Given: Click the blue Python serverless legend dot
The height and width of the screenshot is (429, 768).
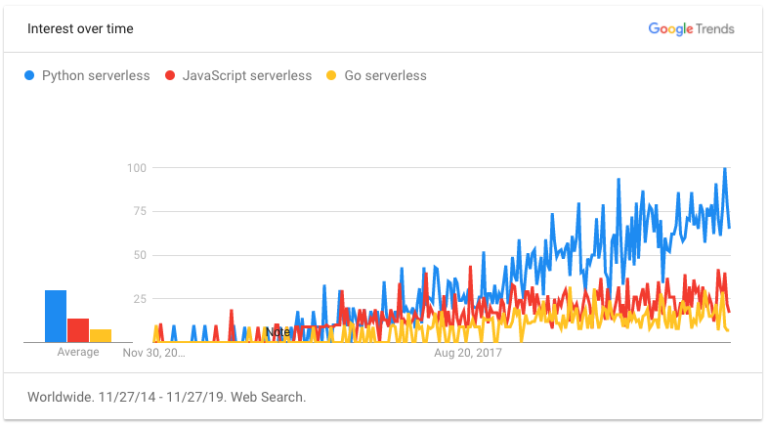Looking at the screenshot, I should tap(29, 75).
